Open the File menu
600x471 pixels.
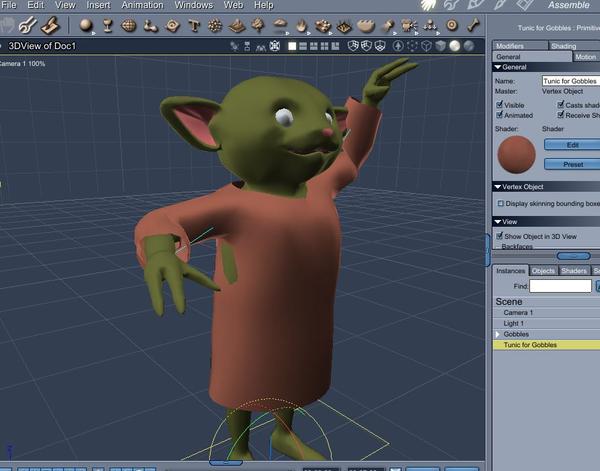(x=9, y=5)
